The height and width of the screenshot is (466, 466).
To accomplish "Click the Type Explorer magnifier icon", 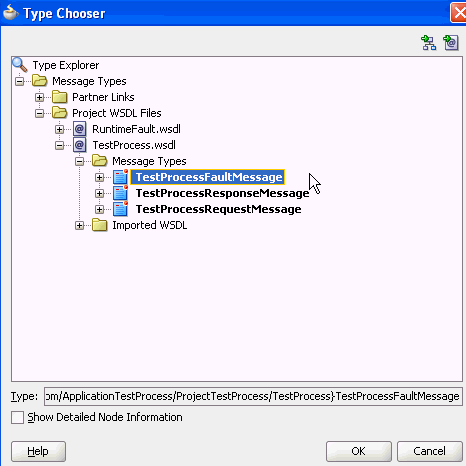I will point(20,65).
